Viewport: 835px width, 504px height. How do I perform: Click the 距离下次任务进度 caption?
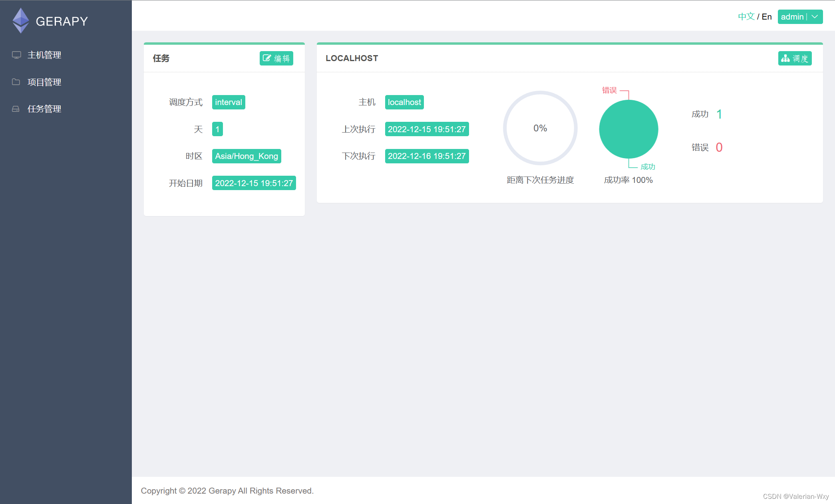[540, 180]
